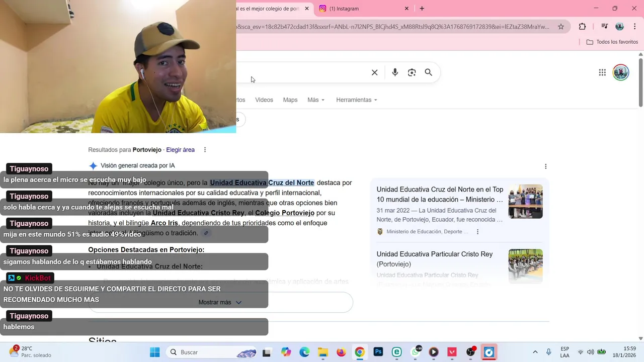This screenshot has width=644, height=362.
Task: Start voice search with microphone icon
Action: pos(395,72)
